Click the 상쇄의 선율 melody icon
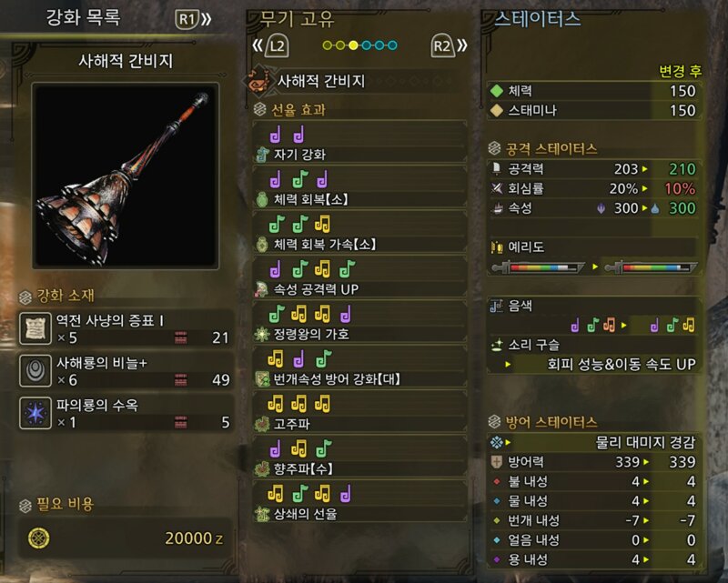728x583 pixels. (x=263, y=514)
